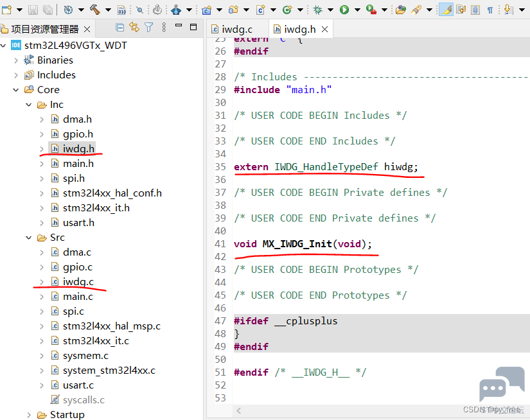Expand the Binaries node
The image size is (530, 420).
[x=16, y=60]
